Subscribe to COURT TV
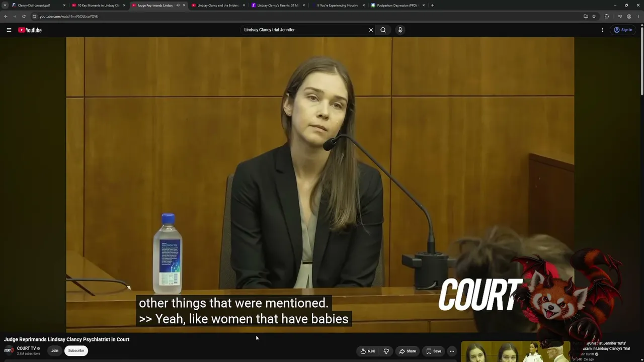 (x=76, y=350)
